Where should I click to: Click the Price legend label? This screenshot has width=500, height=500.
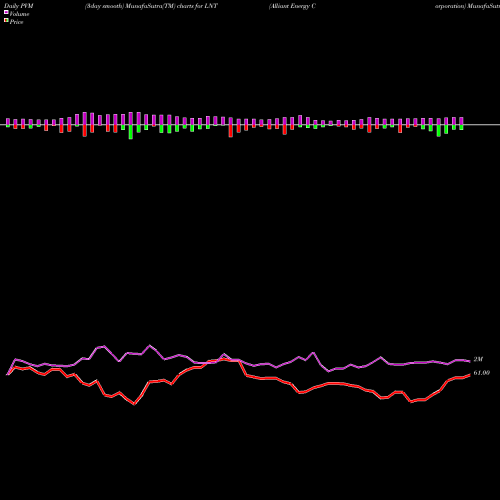point(16,22)
